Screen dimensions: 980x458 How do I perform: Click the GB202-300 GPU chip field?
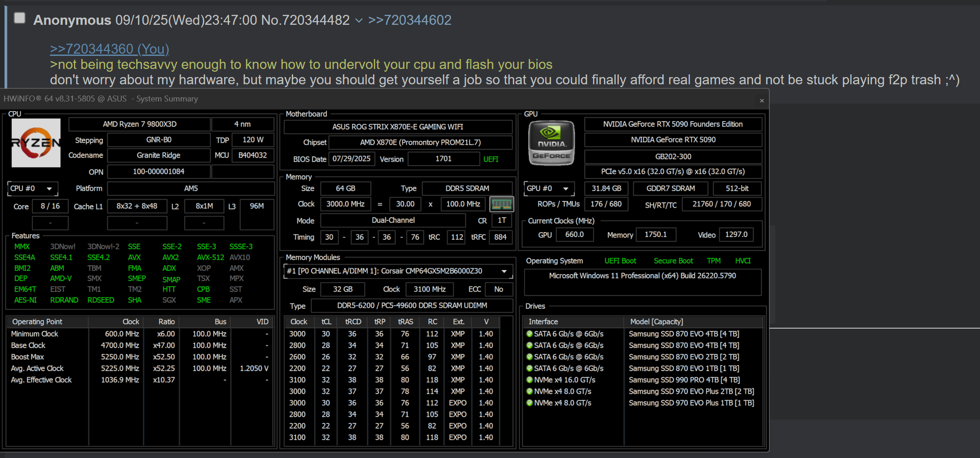pyautogui.click(x=673, y=156)
